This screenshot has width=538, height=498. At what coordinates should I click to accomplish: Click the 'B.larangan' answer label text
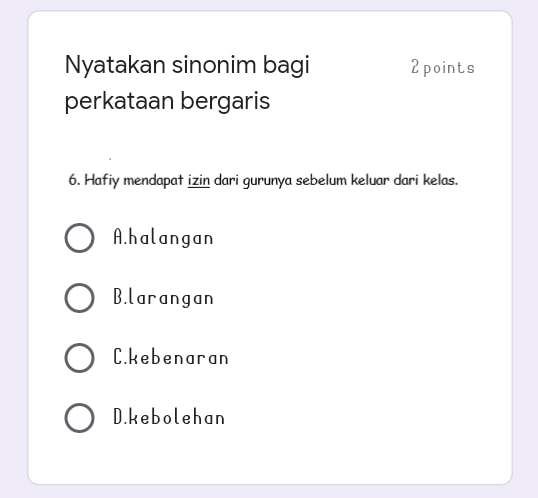coord(163,298)
